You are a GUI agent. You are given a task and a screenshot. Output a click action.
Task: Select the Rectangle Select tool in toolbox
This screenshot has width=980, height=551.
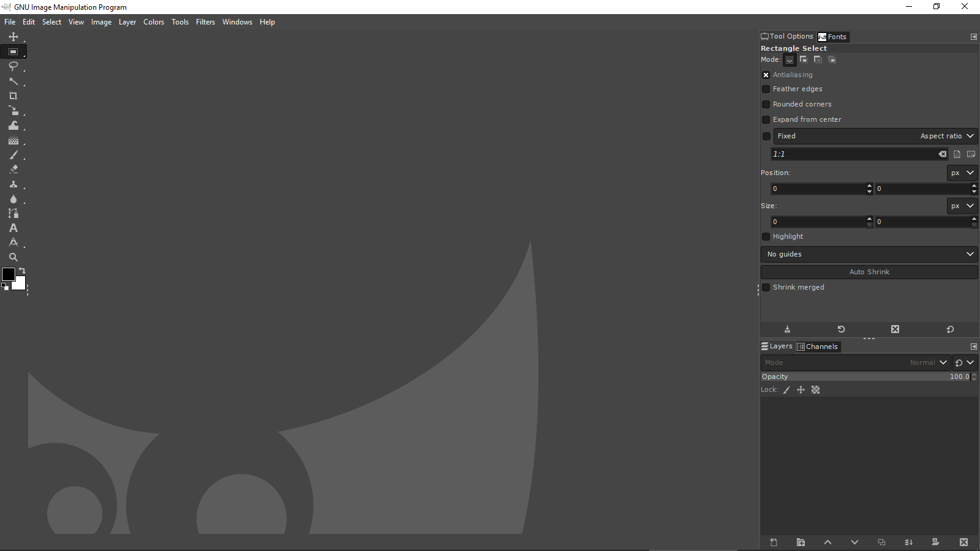pos(13,51)
